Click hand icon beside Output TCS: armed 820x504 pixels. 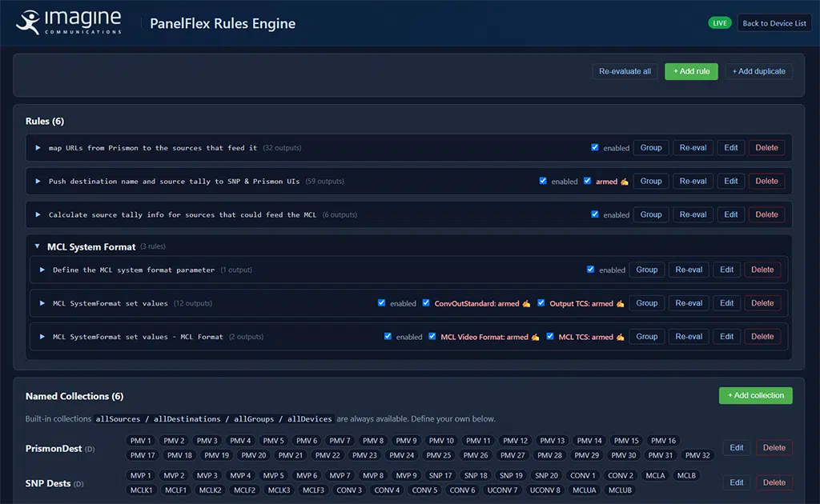click(621, 303)
